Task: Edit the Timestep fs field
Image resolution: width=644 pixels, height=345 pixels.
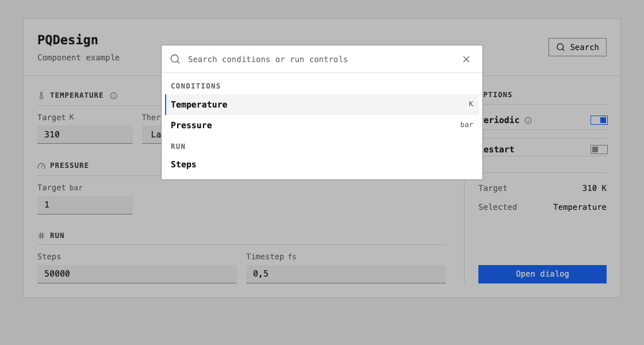Action: [346, 274]
